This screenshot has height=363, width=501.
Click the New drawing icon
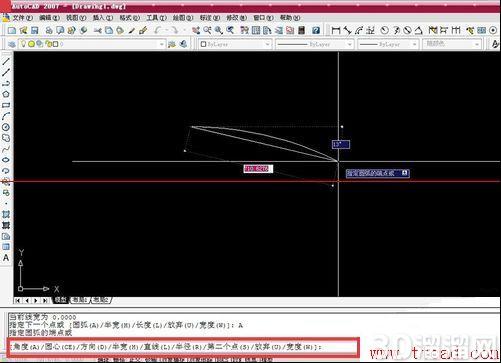click(x=12, y=31)
